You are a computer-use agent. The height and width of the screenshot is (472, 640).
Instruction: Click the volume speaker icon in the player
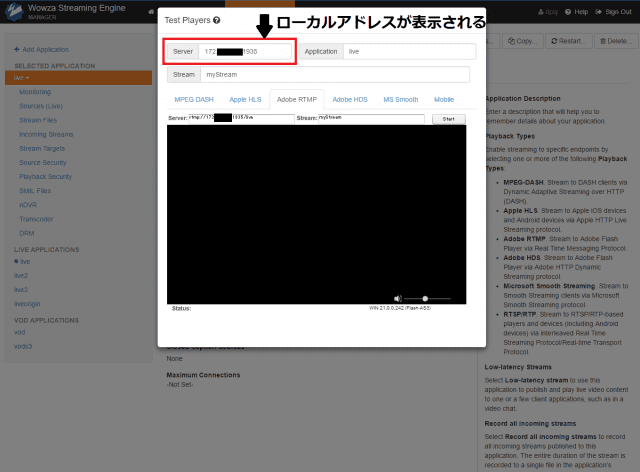pyautogui.click(x=398, y=298)
